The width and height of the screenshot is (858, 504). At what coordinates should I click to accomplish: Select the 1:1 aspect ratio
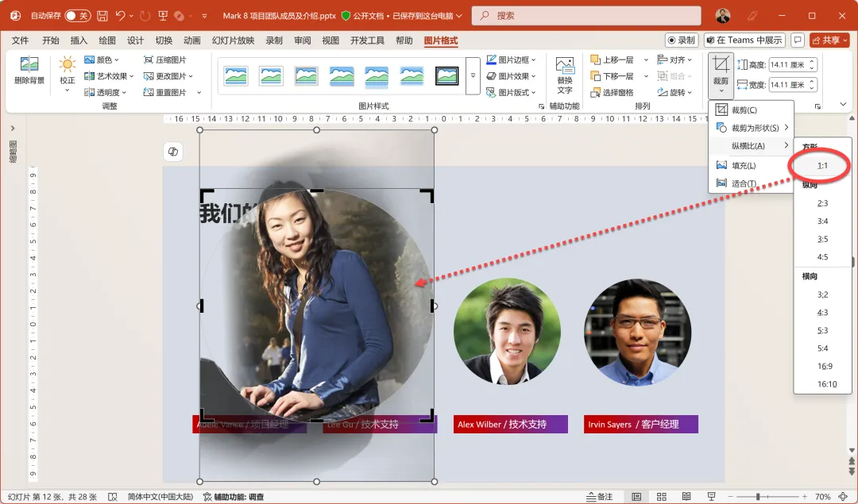pyautogui.click(x=822, y=166)
